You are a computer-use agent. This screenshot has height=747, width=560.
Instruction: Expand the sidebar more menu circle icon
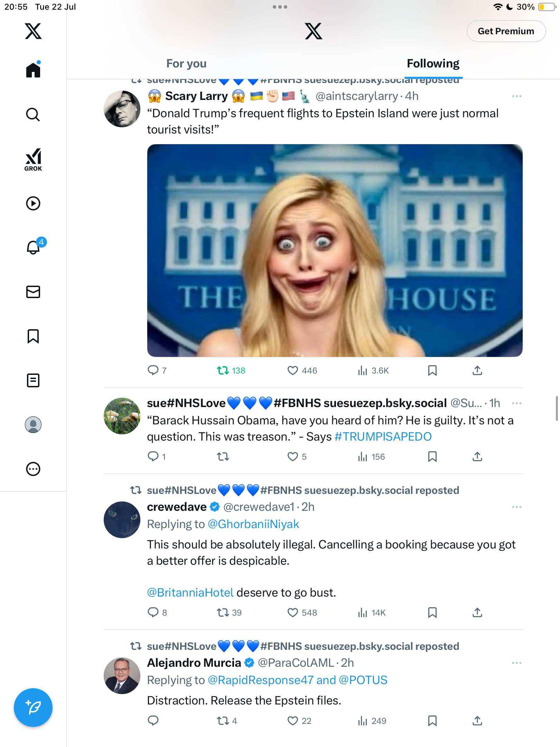point(33,469)
